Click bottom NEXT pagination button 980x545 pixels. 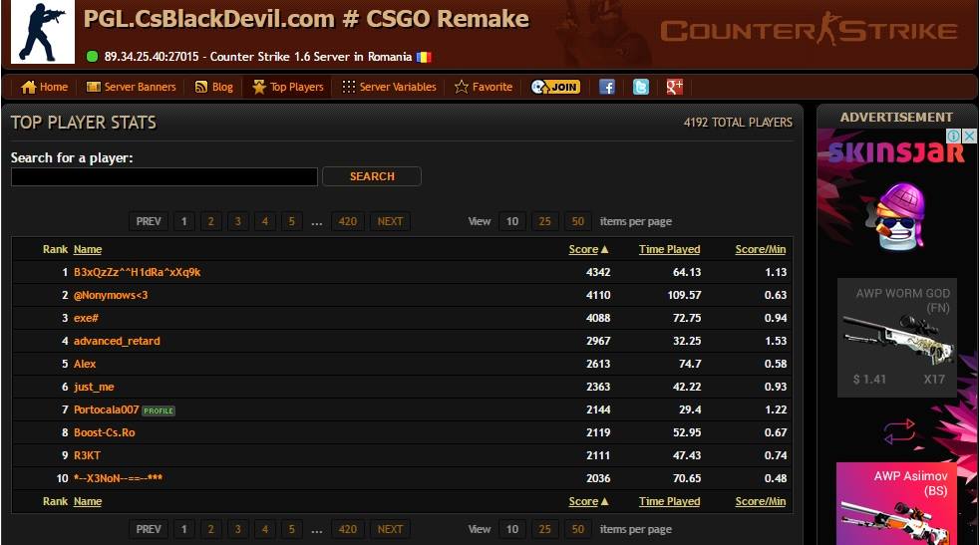[x=390, y=529]
